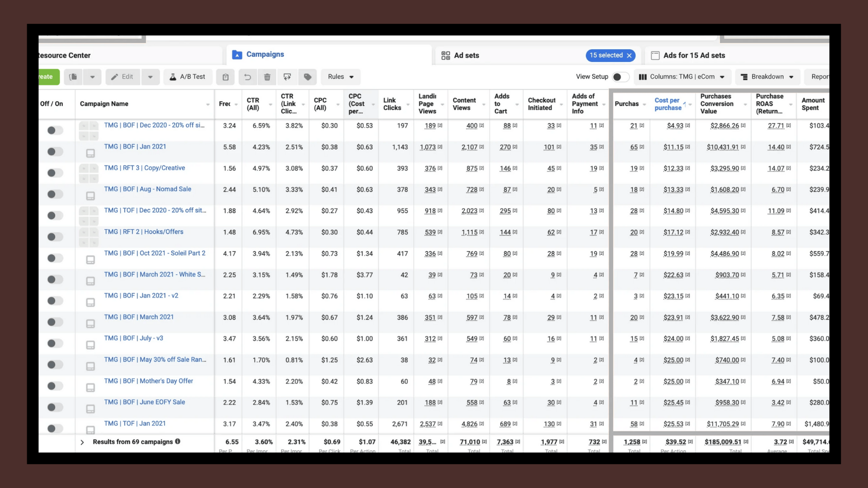Click the export/sync arrows icon
Viewport: 868px width, 488px height.
[x=287, y=77]
